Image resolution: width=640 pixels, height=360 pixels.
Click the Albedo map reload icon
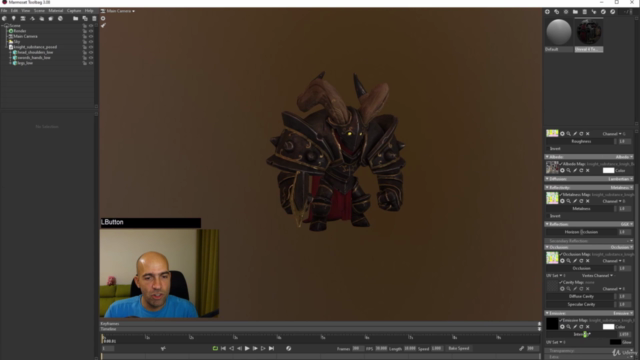pos(581,170)
